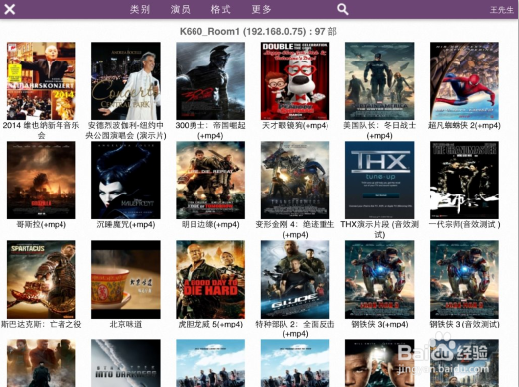Select the title 变形金刚 4：绝迹重生
The height and width of the screenshot is (387, 519).
[x=295, y=224]
